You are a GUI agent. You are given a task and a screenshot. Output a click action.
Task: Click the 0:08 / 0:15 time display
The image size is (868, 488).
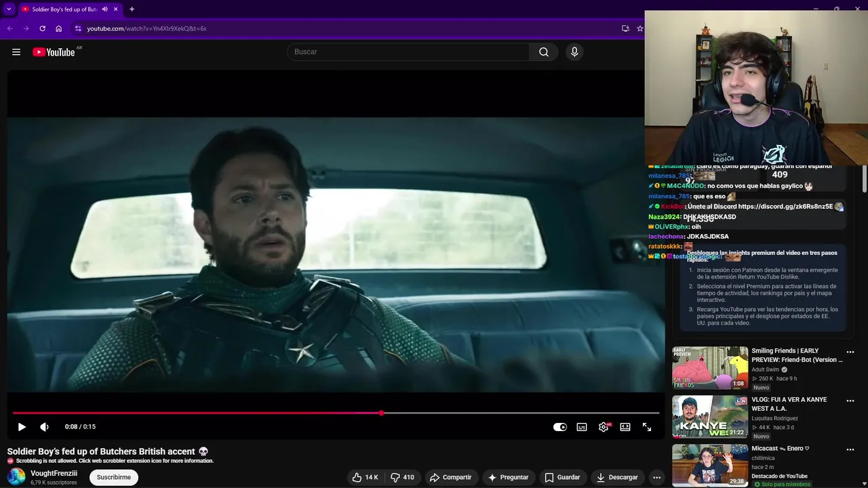pyautogui.click(x=80, y=427)
